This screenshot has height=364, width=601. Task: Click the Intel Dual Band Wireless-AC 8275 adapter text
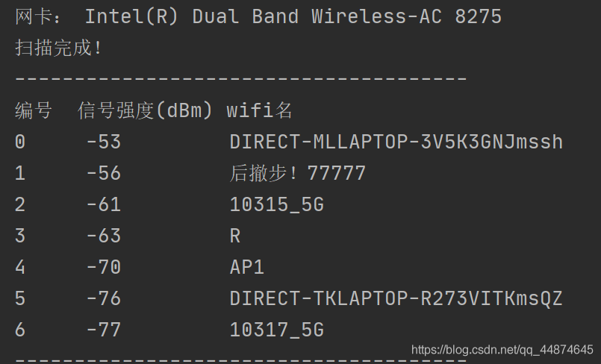pos(293,16)
